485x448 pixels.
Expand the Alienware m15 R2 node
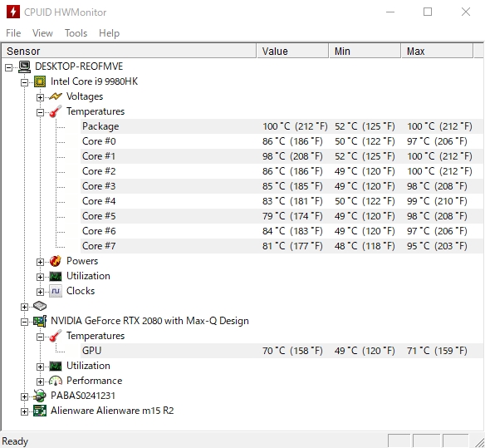pos(24,411)
